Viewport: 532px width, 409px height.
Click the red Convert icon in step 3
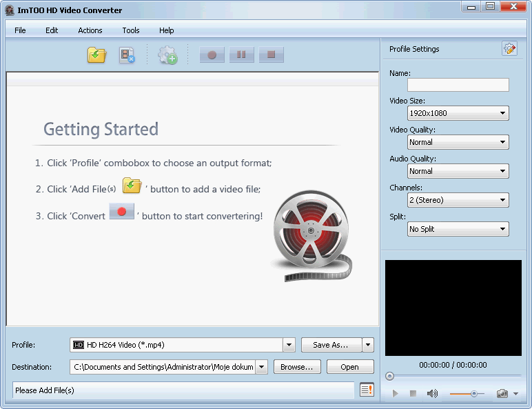(x=122, y=212)
